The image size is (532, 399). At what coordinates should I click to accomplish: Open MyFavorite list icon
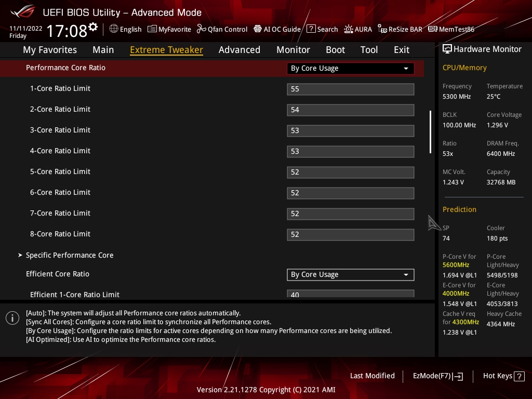(x=152, y=29)
